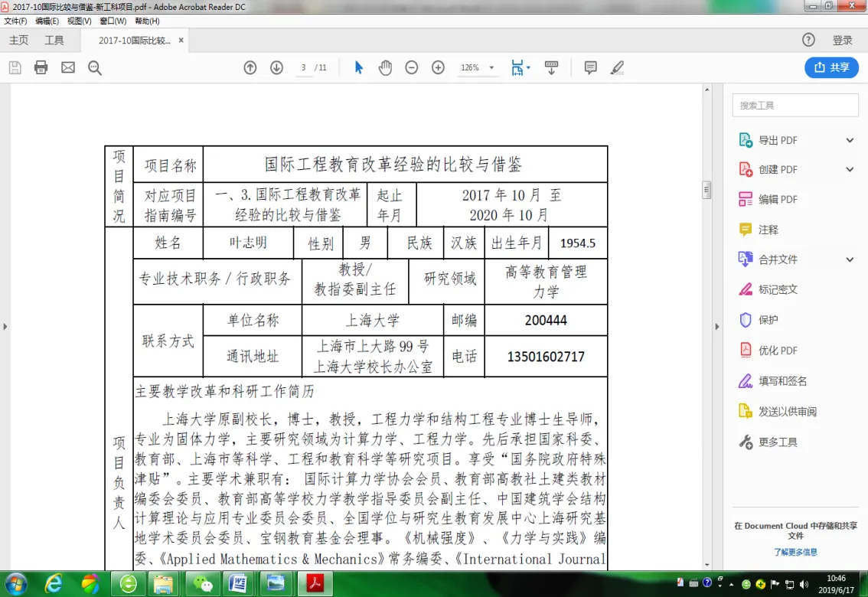Expand the left navigation pane arrow
Viewport: 868px width, 597px height.
click(x=5, y=327)
